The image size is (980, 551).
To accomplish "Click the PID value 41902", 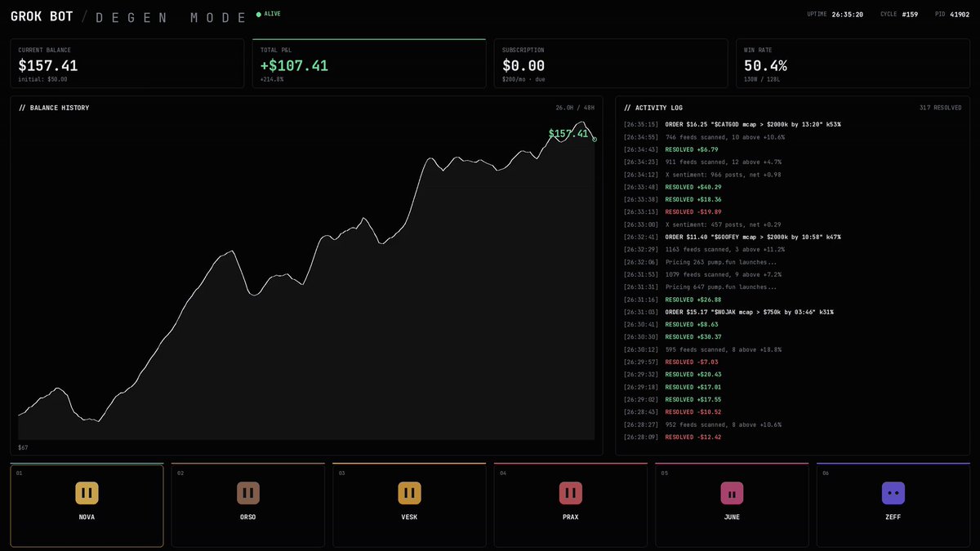I will click(x=960, y=14).
